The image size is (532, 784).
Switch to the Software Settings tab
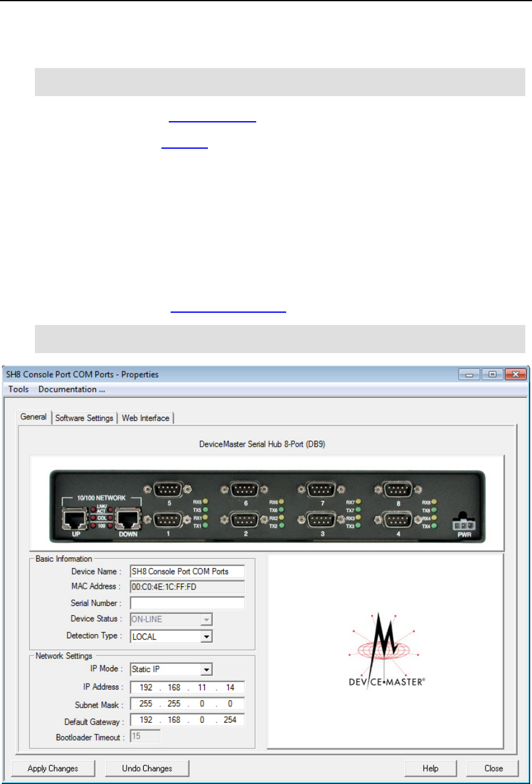(x=84, y=418)
